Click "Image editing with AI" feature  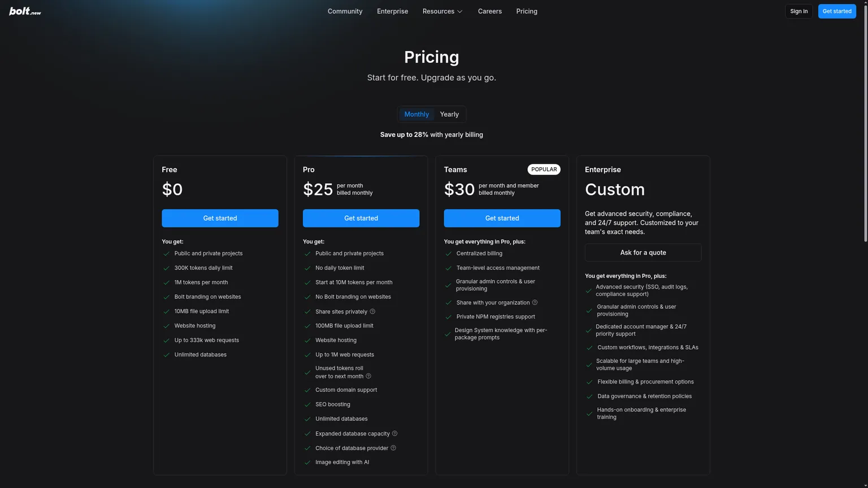pos(342,462)
